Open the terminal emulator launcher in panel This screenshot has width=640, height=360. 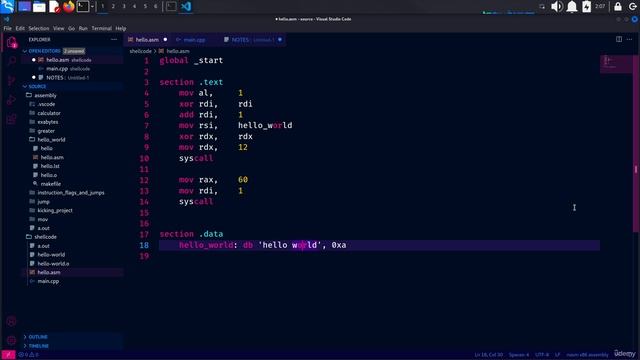click(x=83, y=7)
